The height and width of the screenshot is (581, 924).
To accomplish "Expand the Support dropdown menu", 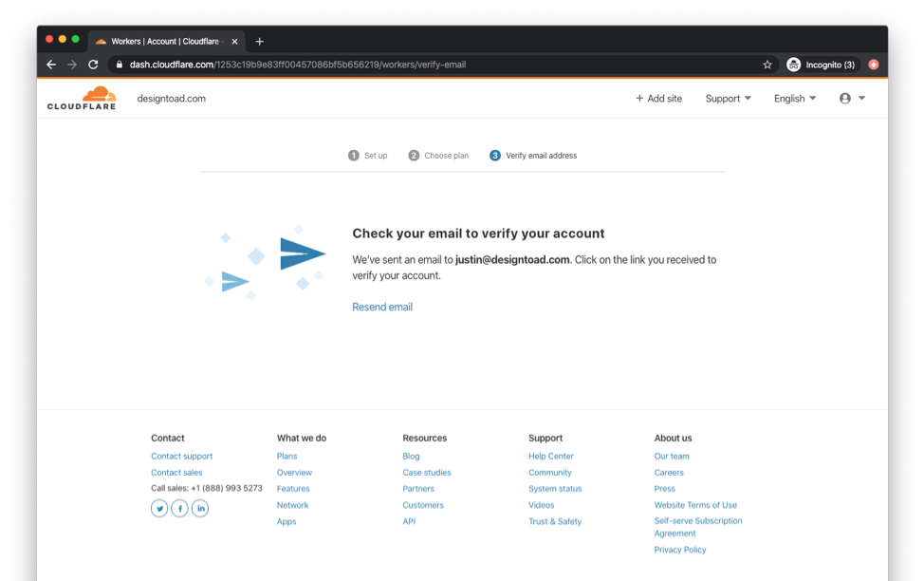I will [x=728, y=99].
